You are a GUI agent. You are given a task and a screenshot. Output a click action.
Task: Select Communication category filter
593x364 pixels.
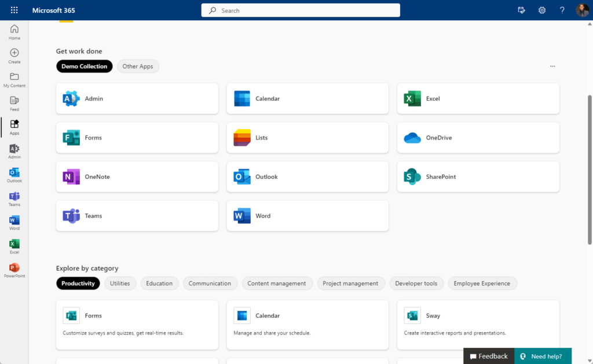[x=210, y=284]
